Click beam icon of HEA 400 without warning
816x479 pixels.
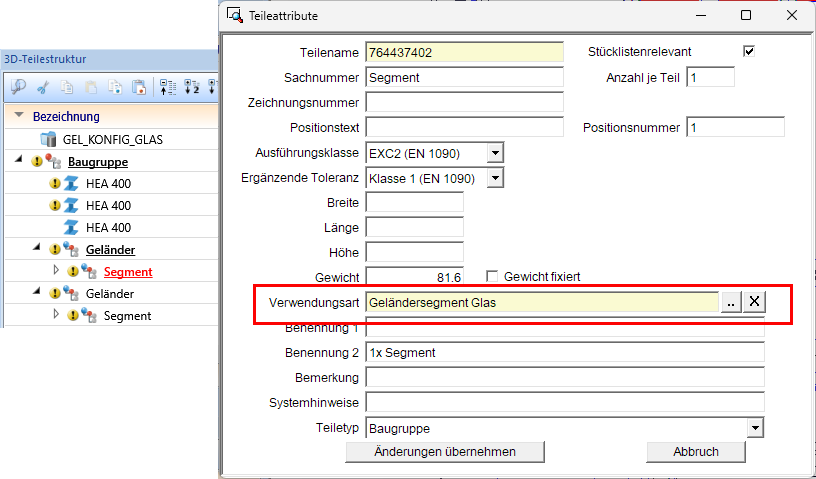71,228
